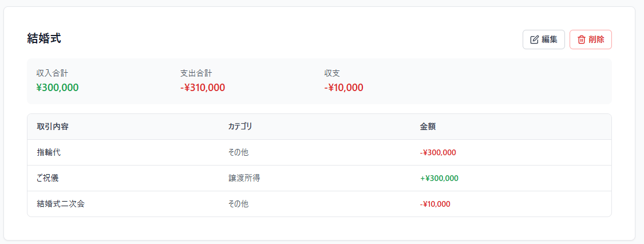The width and height of the screenshot is (644, 244).
Task: Click その他 category in 指輪代 row
Action: point(238,152)
